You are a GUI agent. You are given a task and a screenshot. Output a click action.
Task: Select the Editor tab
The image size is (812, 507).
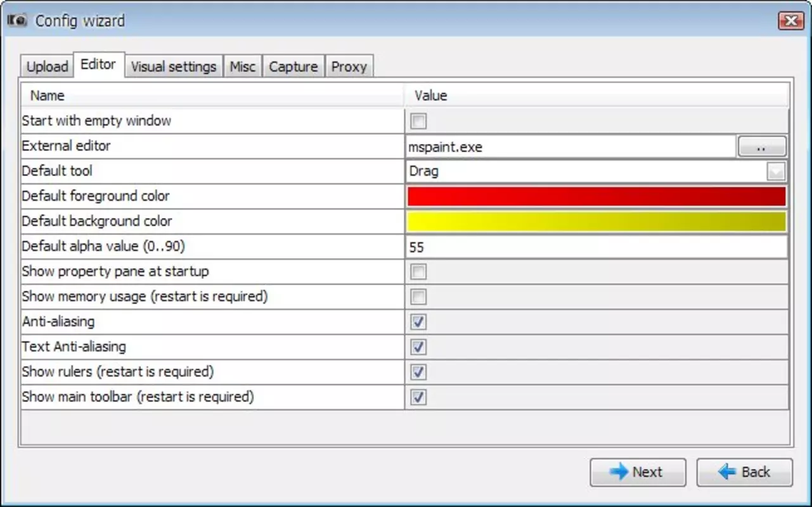98,65
